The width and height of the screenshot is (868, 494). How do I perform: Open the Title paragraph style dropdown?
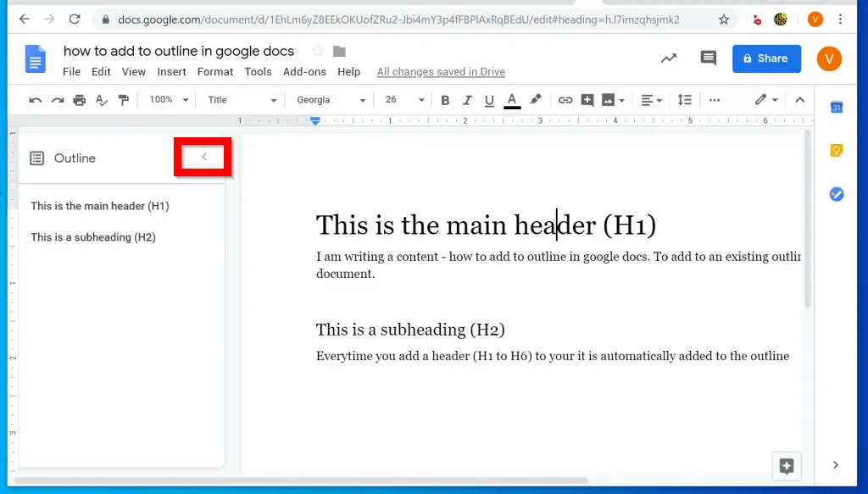(242, 100)
